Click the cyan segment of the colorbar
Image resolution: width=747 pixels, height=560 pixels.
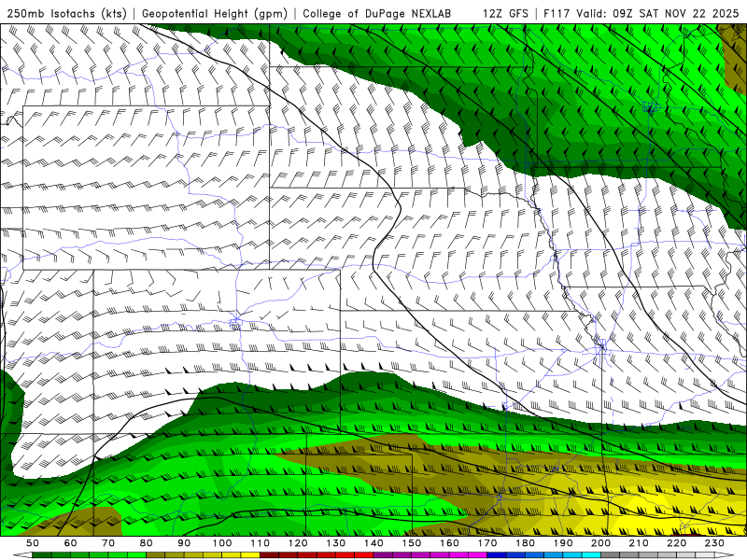point(591,554)
